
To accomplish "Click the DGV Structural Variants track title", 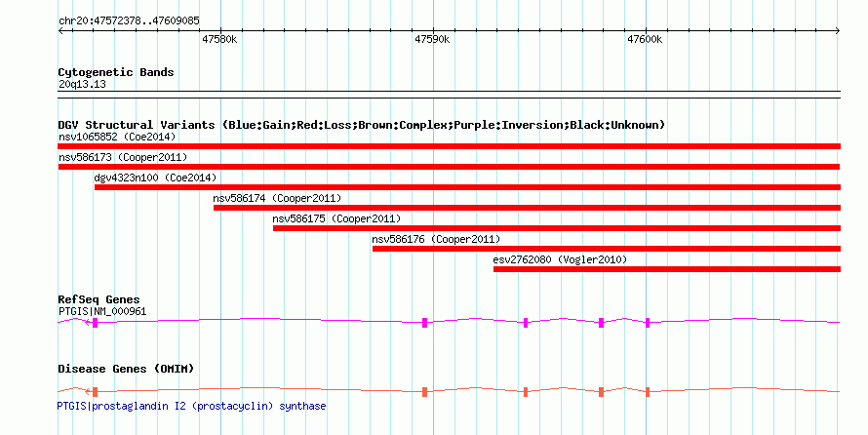I will click(x=362, y=125).
